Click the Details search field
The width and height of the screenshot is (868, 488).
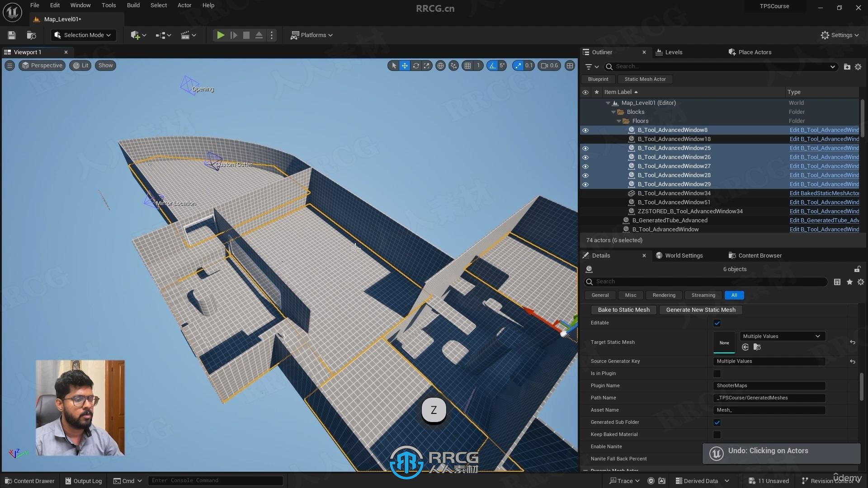coord(706,282)
